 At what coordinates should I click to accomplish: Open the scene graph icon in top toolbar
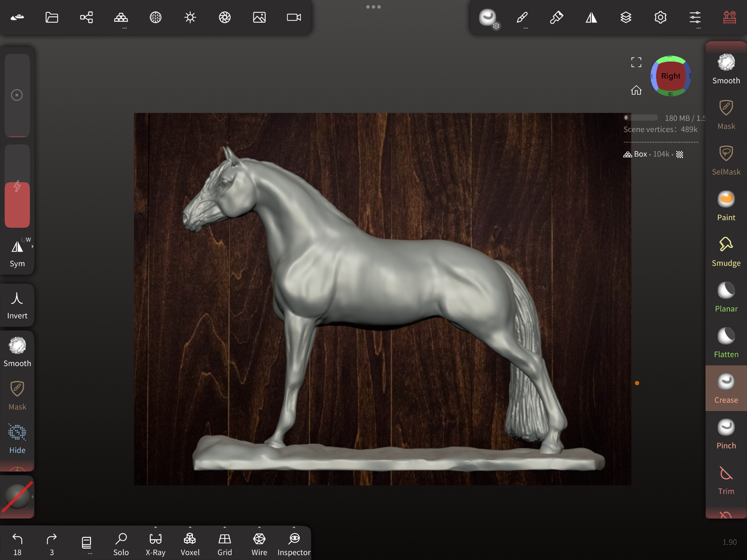tap(86, 17)
